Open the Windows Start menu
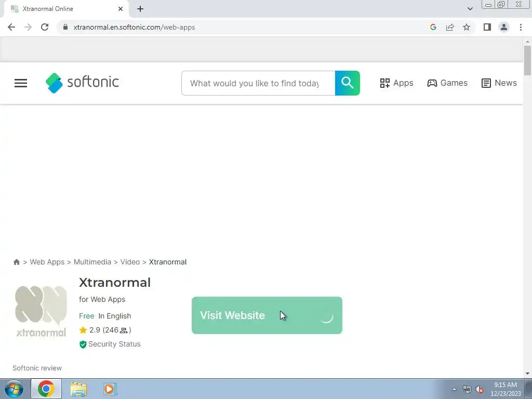 [x=14, y=389]
